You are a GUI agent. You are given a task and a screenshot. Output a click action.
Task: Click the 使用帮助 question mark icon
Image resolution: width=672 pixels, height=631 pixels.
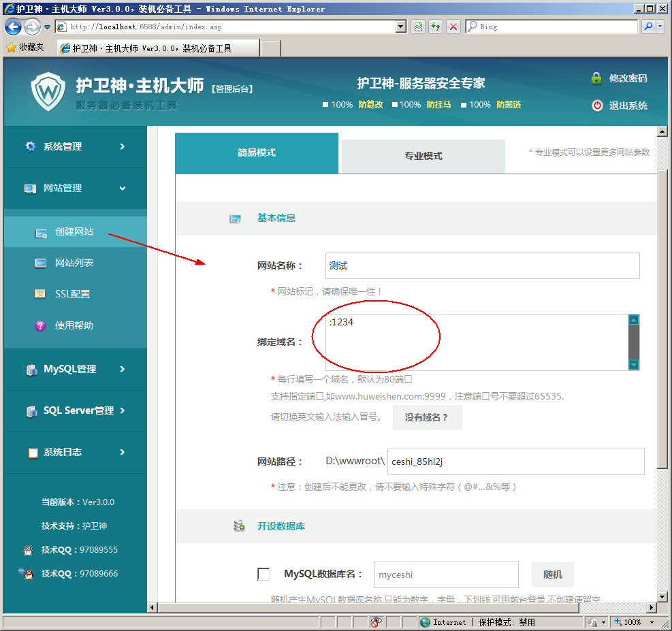(40, 326)
